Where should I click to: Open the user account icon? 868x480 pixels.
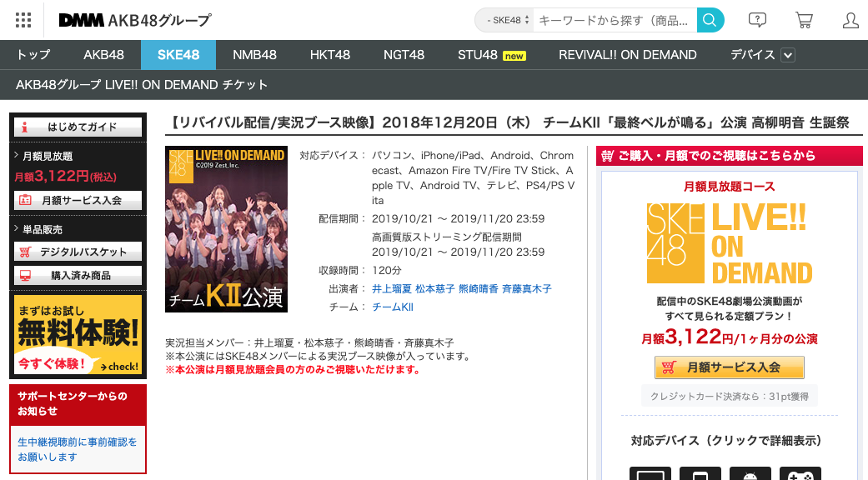[x=850, y=21]
